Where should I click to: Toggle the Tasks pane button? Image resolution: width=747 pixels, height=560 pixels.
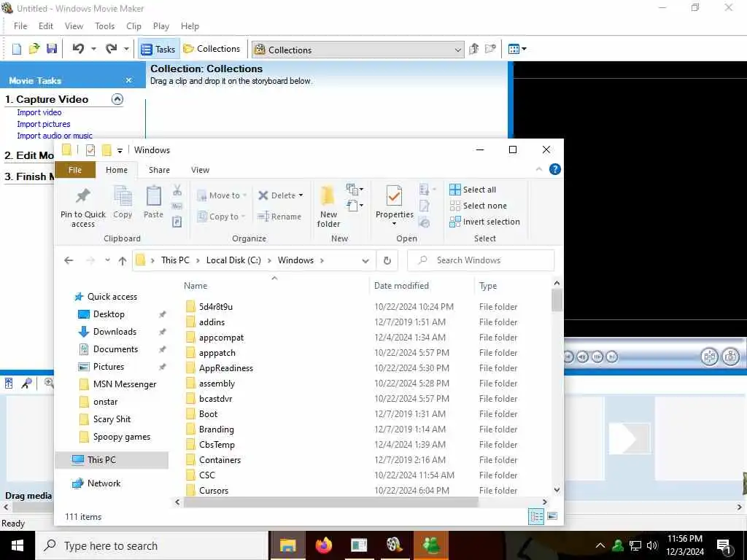click(158, 49)
